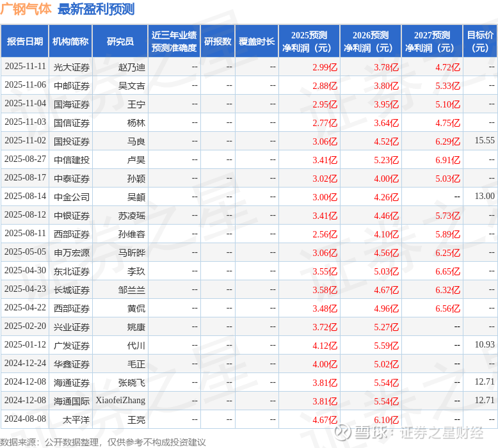The width and height of the screenshot is (498, 448).
Task: Click institution cell 中金公司
Action: click(x=72, y=197)
